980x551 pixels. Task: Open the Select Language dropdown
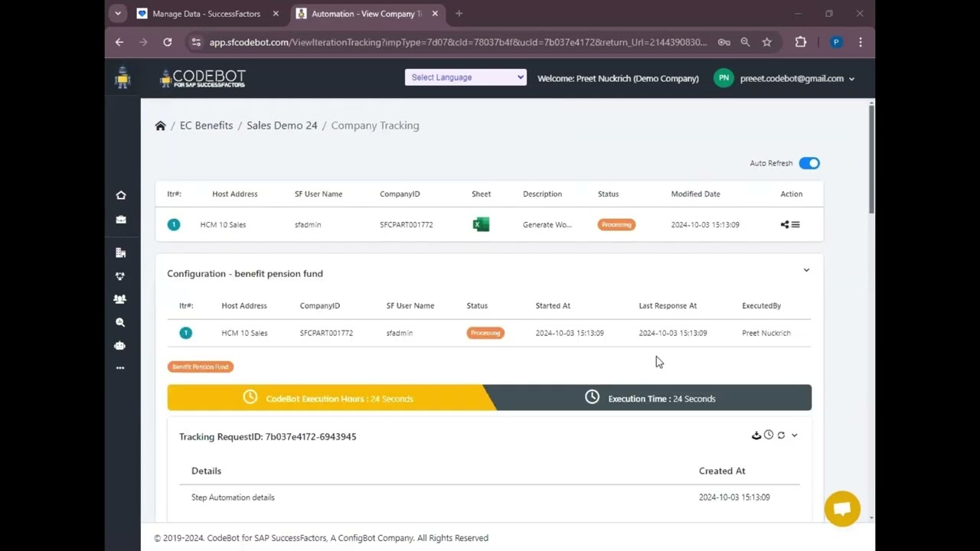click(x=465, y=77)
